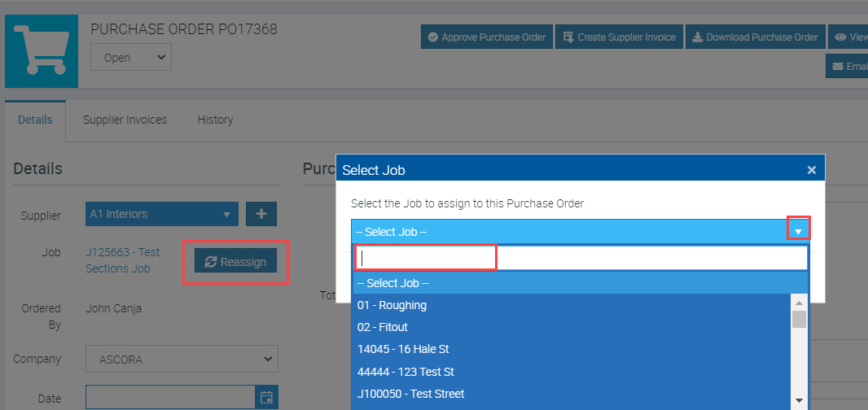Close the Select Job dialog
This screenshot has height=410, width=868.
click(811, 170)
